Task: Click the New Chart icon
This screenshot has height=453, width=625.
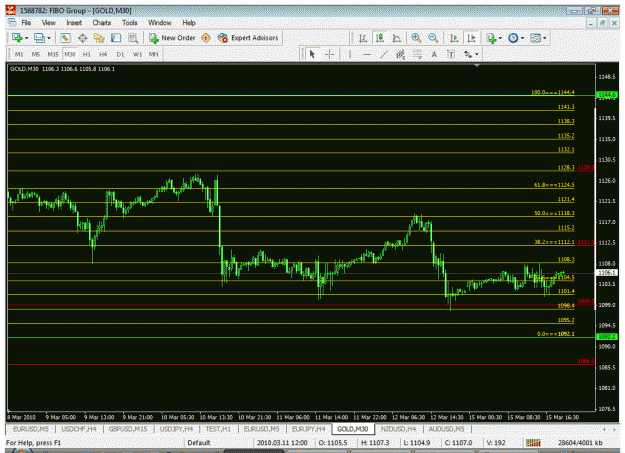Action: coord(17,38)
